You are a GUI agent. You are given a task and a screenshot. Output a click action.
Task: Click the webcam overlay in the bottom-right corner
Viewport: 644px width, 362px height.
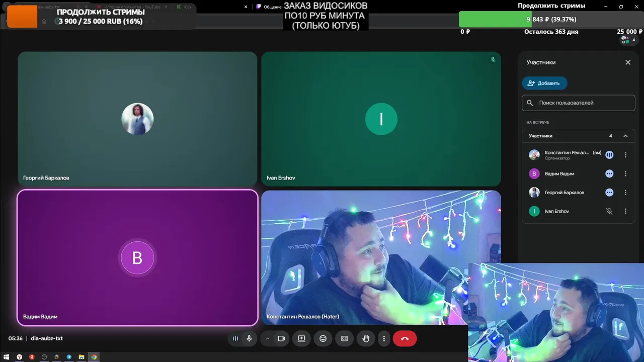[556, 312]
